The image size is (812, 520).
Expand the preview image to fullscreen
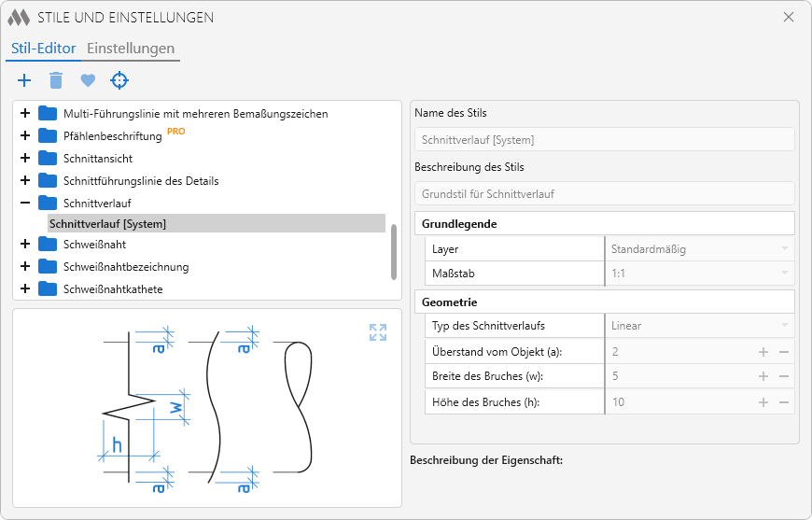pyautogui.click(x=377, y=332)
